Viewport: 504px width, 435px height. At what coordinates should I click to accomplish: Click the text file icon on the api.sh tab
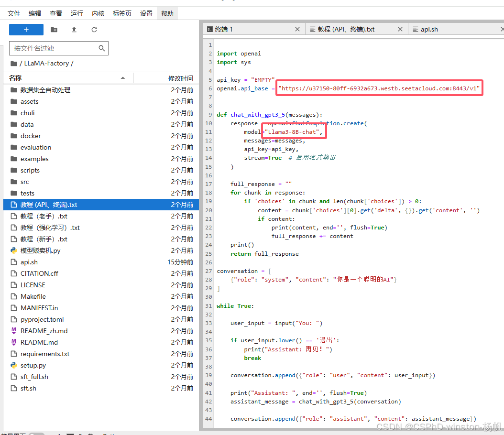pyautogui.click(x=415, y=29)
